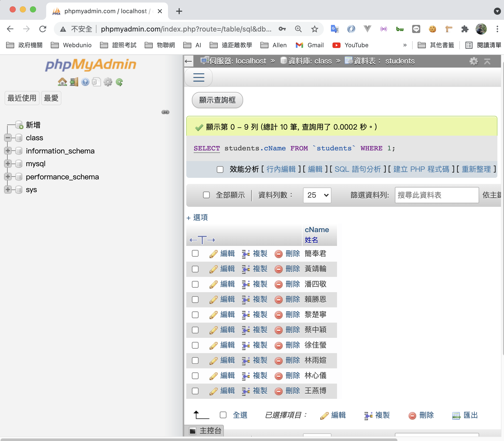Open a new browser tab with plus

(179, 11)
